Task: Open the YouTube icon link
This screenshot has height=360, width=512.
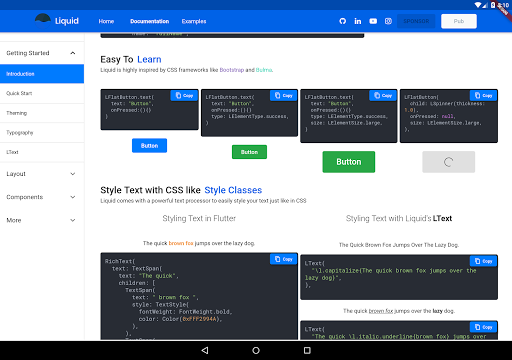Action: click(373, 21)
